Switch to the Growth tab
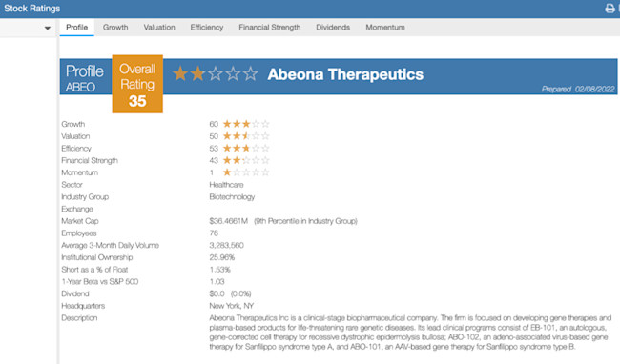 (115, 28)
